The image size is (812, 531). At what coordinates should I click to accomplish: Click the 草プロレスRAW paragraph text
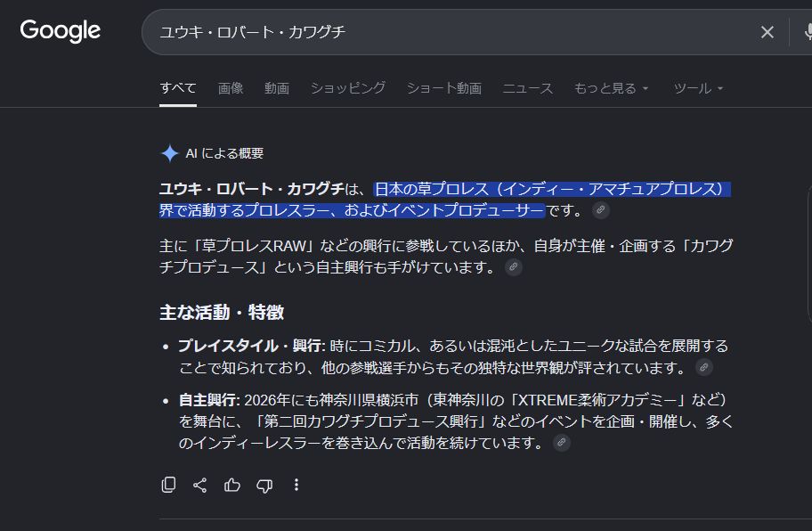coord(446,256)
